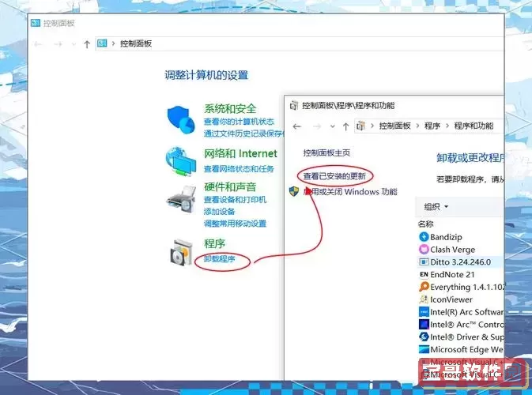Select Clash Verge program name text
The image size is (532, 395).
point(453,250)
